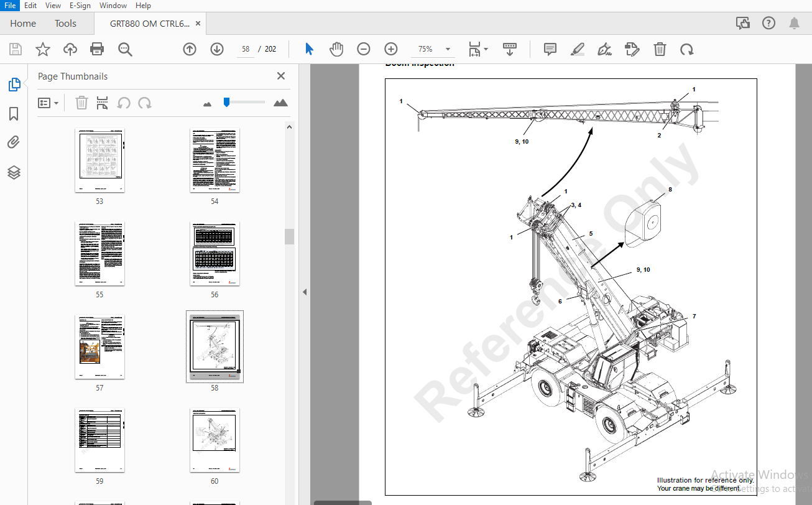Open thumbnails options dropdown menu
Screen dimensions: 812x505
click(x=48, y=103)
